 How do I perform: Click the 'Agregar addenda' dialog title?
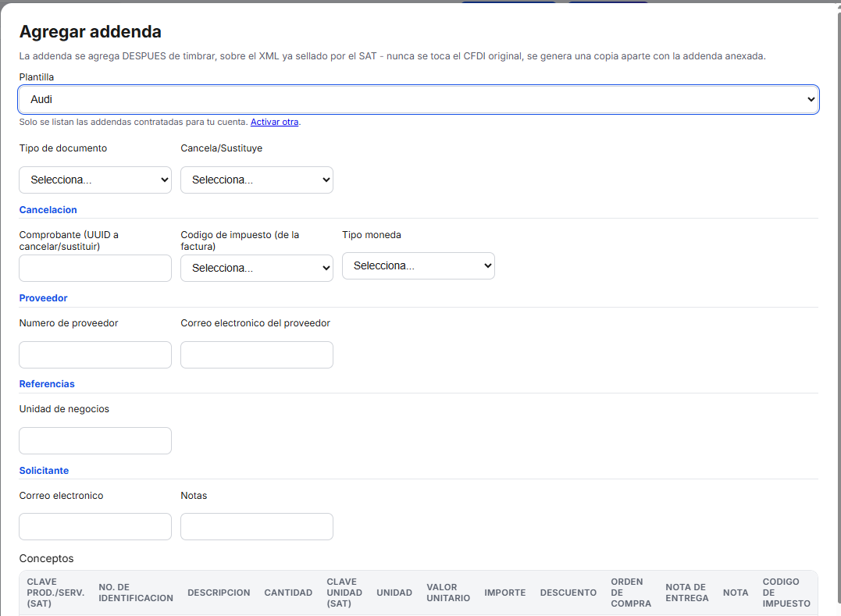[90, 32]
